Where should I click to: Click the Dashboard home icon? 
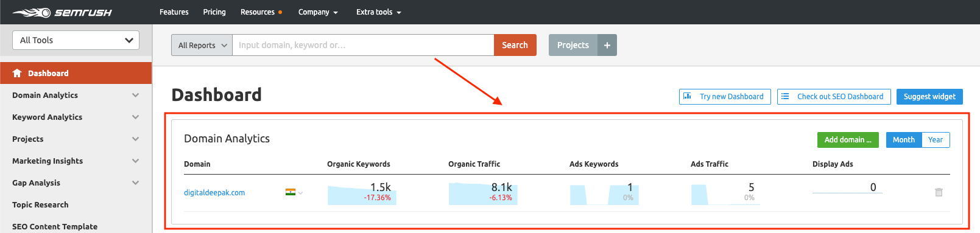(x=17, y=73)
